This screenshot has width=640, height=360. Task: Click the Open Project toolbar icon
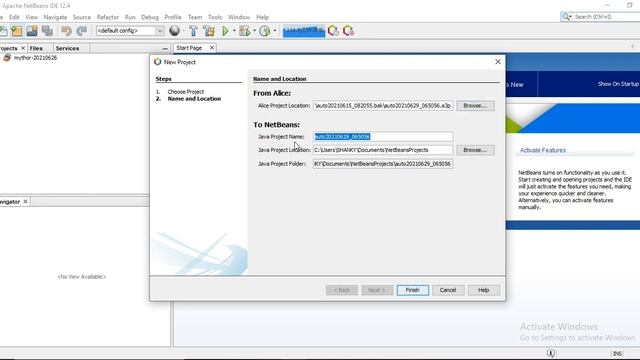pos(32,31)
